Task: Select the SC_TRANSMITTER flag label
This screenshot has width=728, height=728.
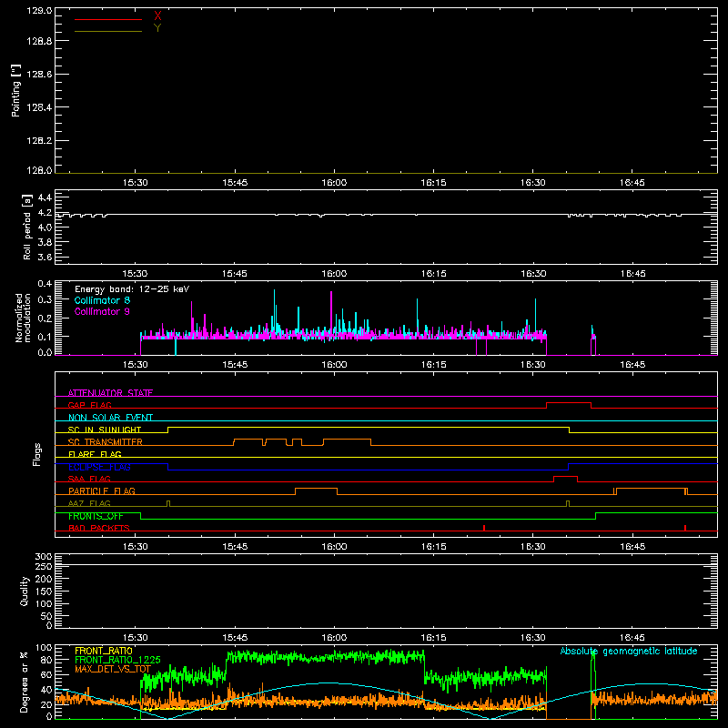Action: click(x=105, y=442)
